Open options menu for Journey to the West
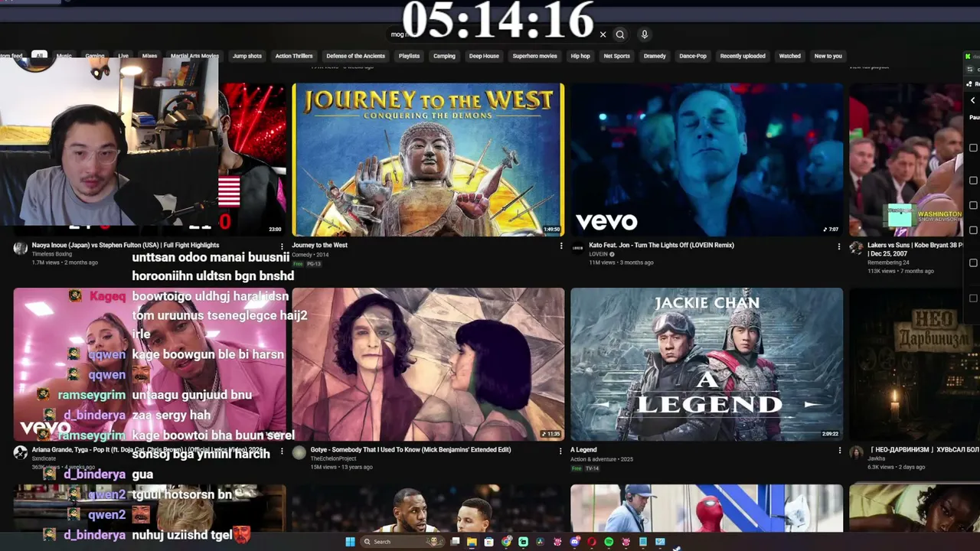 [x=560, y=246]
